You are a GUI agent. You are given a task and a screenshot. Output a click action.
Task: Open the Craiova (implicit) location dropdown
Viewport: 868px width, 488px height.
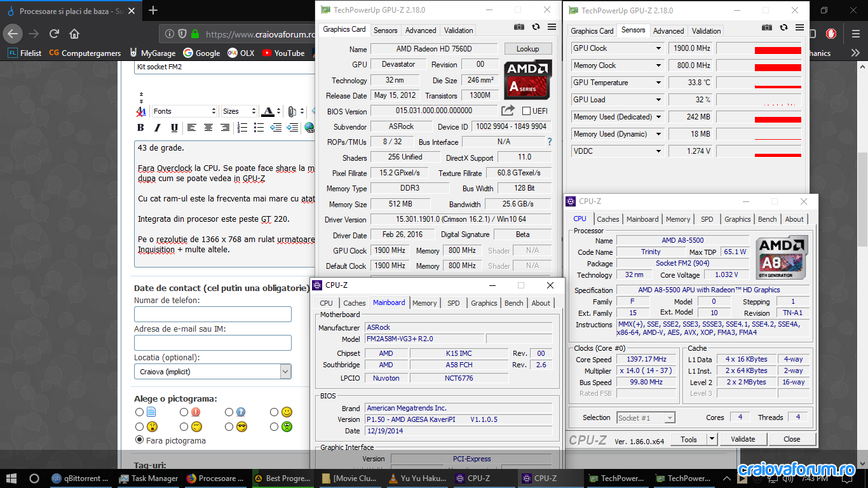coord(213,371)
